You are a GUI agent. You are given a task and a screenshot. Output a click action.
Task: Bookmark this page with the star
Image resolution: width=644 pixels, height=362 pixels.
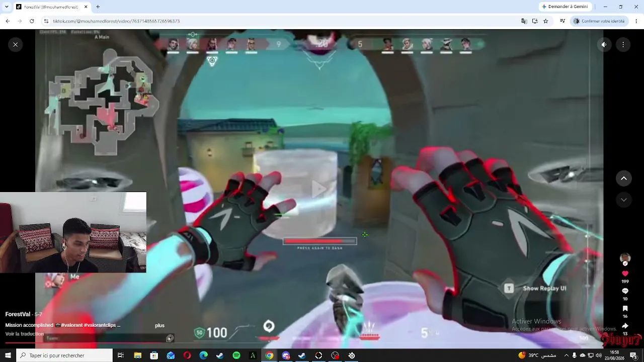point(546,21)
